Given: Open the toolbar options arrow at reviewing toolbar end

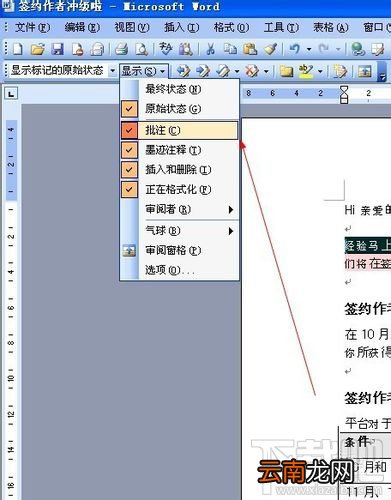Looking at the screenshot, I should tap(382, 71).
